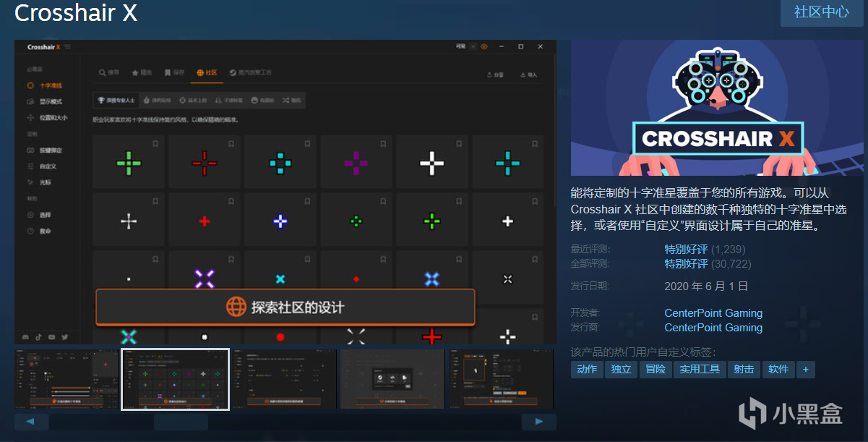Bookmark the tiny white square dot card
The image size is (868, 442).
[155, 260]
